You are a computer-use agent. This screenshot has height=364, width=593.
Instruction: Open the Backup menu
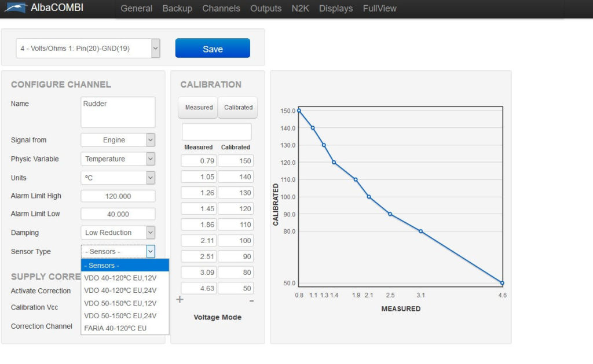177,8
